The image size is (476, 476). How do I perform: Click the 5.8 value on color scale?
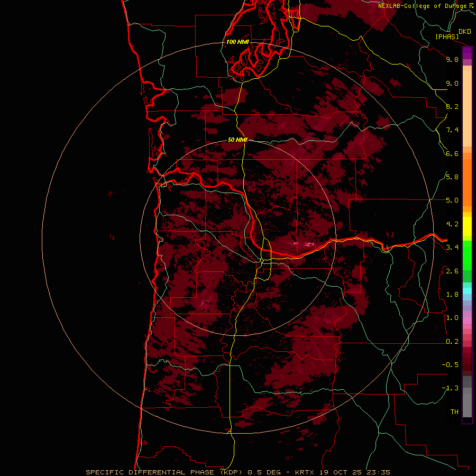click(x=452, y=177)
